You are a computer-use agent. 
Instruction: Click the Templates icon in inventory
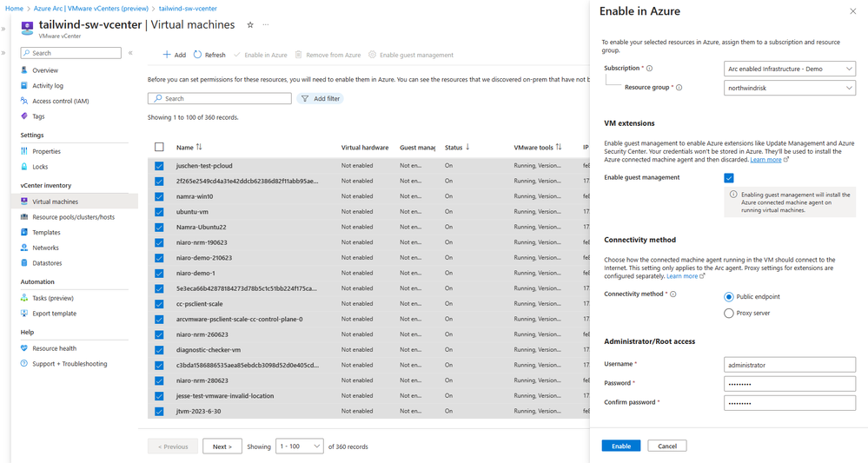23,232
